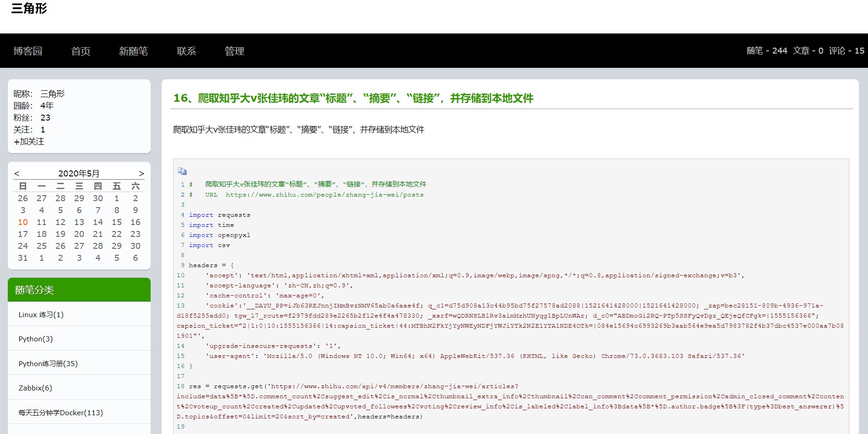
Task: Click the 粉丝 count 23
Action: [45, 117]
